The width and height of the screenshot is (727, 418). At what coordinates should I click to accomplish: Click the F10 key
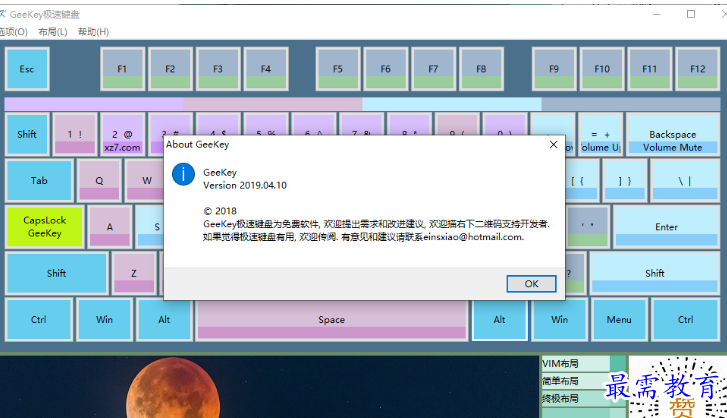[602, 69]
